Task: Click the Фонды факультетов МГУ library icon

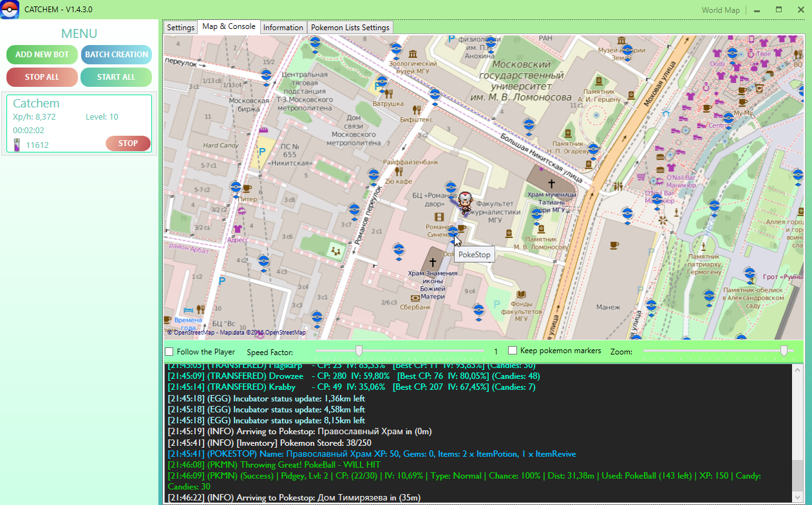Action: point(521,294)
